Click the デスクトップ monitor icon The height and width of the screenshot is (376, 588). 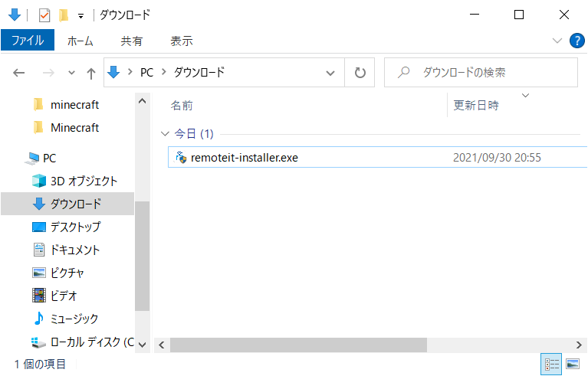39,227
